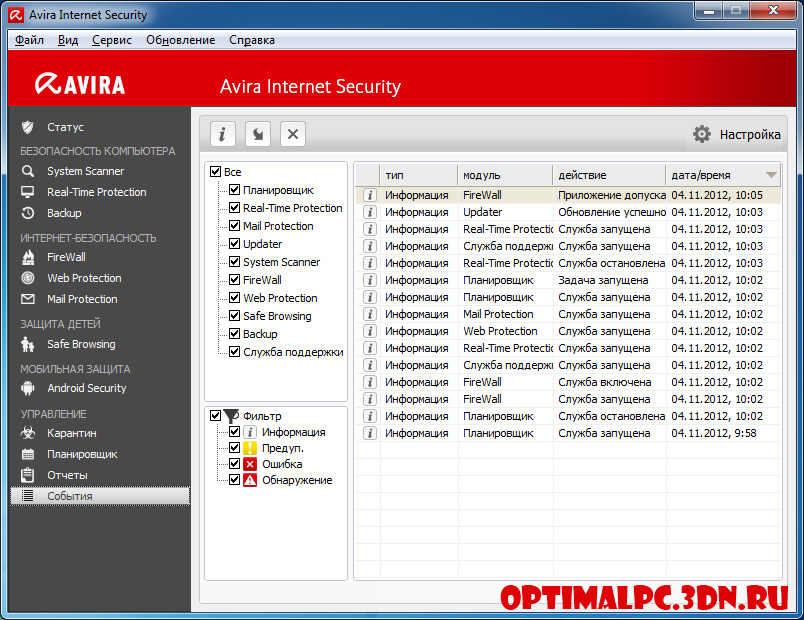Open the Карантин section
This screenshot has width=804, height=620.
(x=72, y=433)
